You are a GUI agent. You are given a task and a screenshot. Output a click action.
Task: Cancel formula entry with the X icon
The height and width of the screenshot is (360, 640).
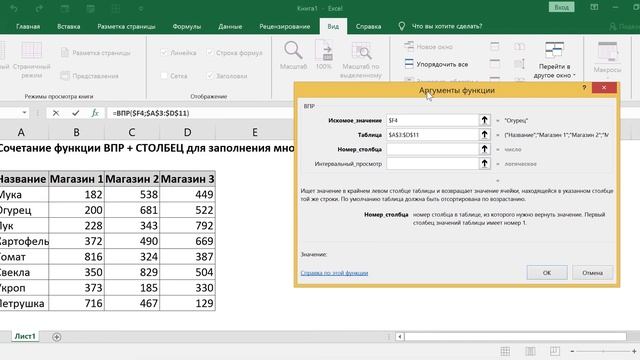pos(56,113)
